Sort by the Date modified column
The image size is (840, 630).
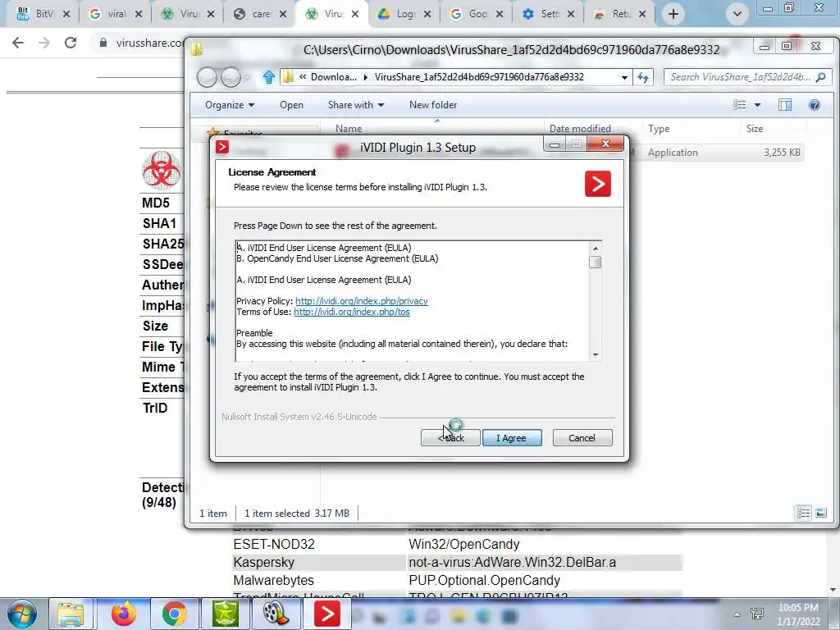click(580, 129)
